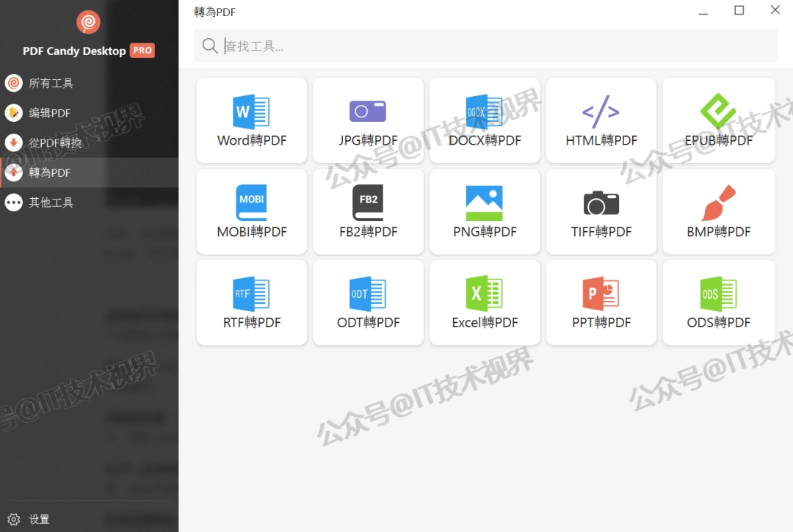Click the JPG轉PDF label
The image size is (793, 532).
pos(368,140)
